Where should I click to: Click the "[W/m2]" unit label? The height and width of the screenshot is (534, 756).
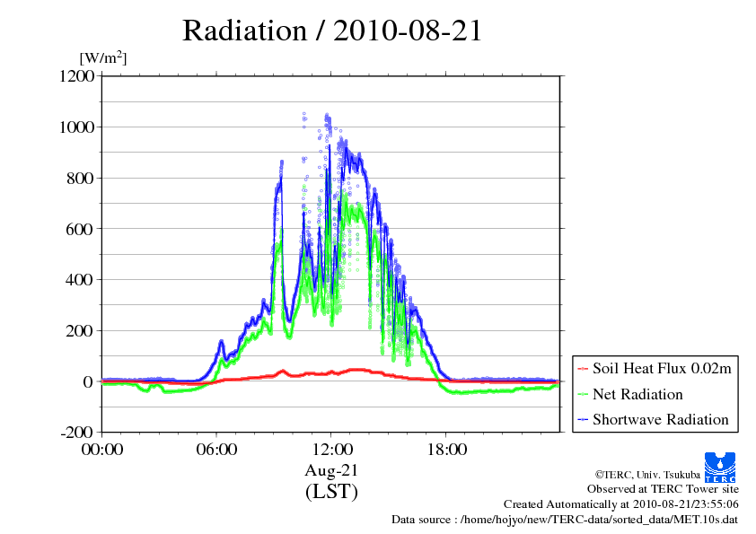click(x=103, y=57)
